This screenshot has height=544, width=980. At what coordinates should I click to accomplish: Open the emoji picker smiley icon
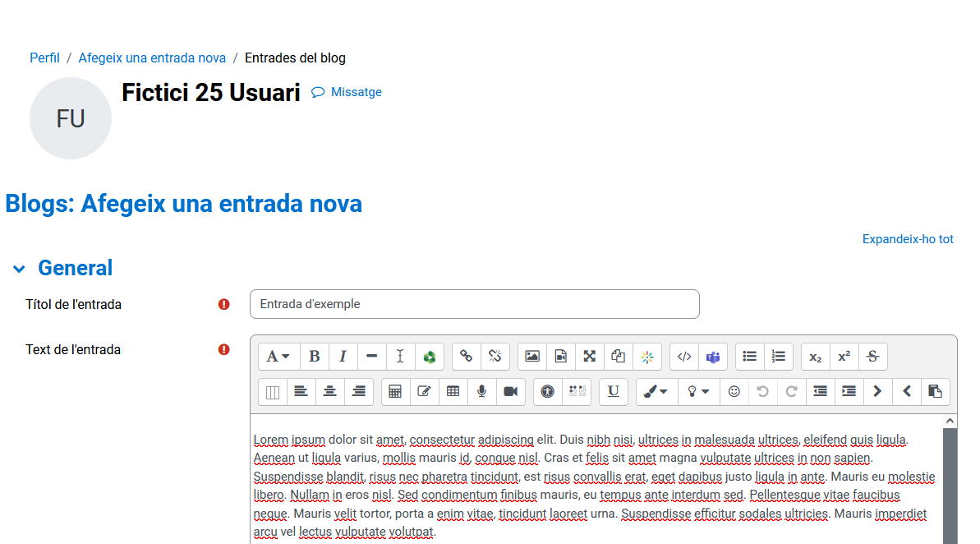pyautogui.click(x=734, y=392)
